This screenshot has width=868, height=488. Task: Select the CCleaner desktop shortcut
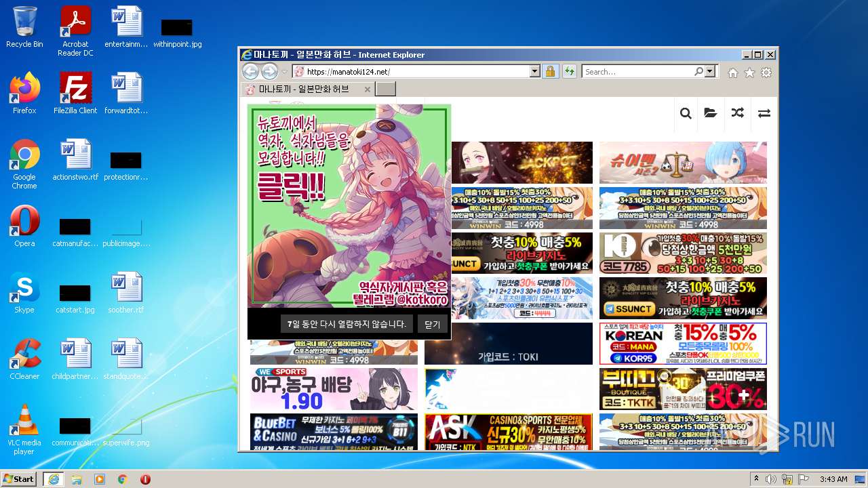[24, 359]
